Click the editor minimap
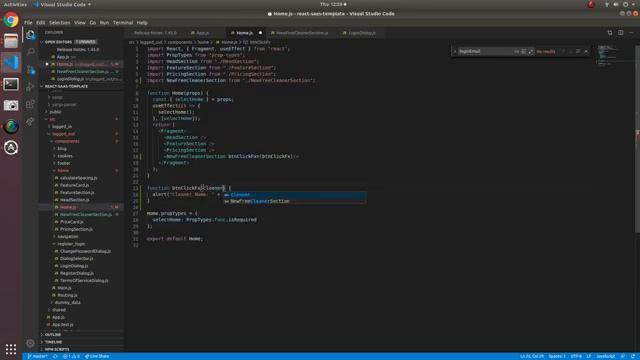Viewport: 640px width, 360px height. pyautogui.click(x=615, y=55)
